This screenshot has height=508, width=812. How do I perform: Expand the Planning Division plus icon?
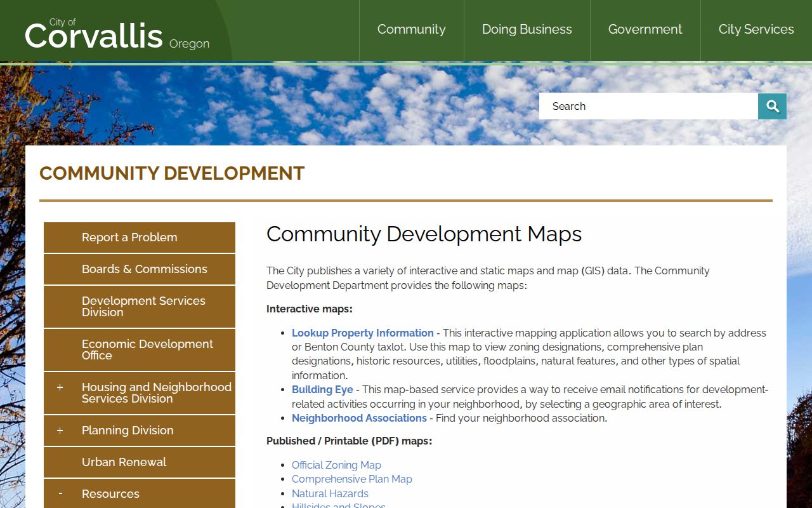tap(60, 431)
